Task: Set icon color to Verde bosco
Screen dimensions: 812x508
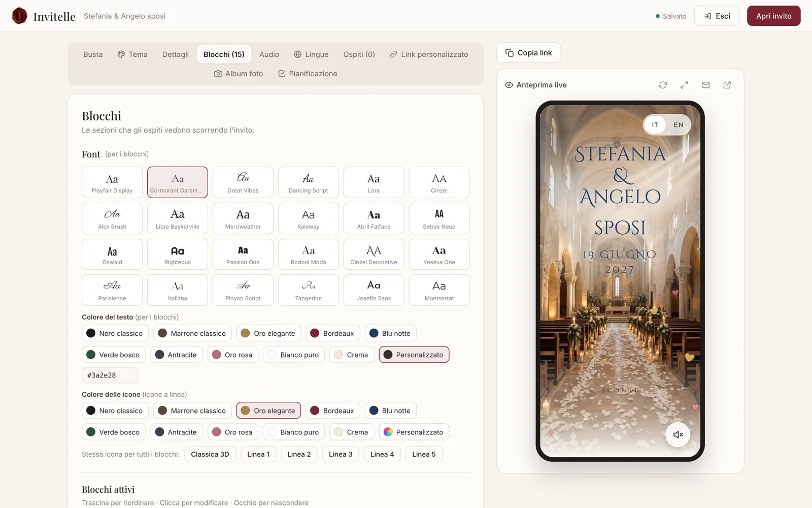Action: coord(114,432)
